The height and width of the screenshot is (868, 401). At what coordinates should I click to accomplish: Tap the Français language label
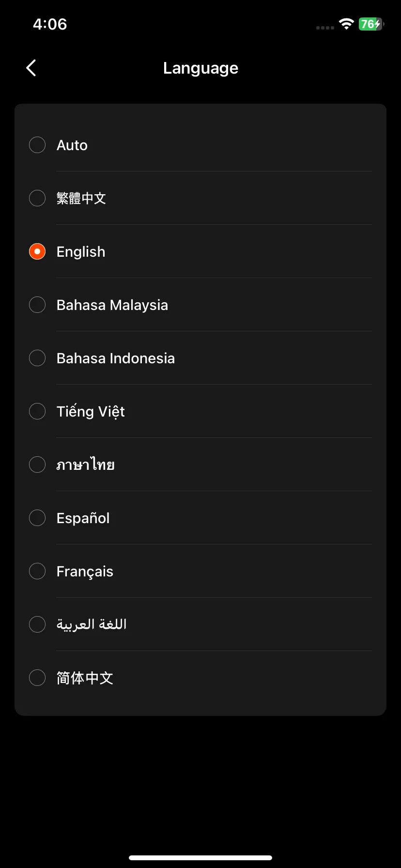coord(85,572)
